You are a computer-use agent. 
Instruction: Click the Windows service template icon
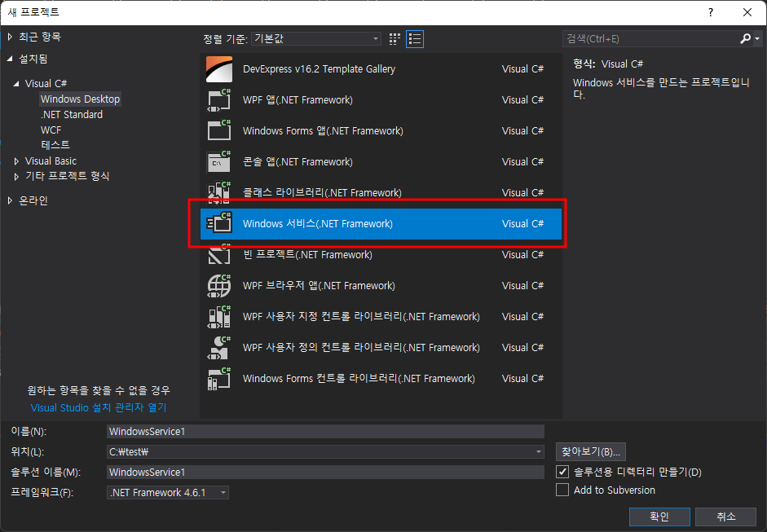point(219,223)
